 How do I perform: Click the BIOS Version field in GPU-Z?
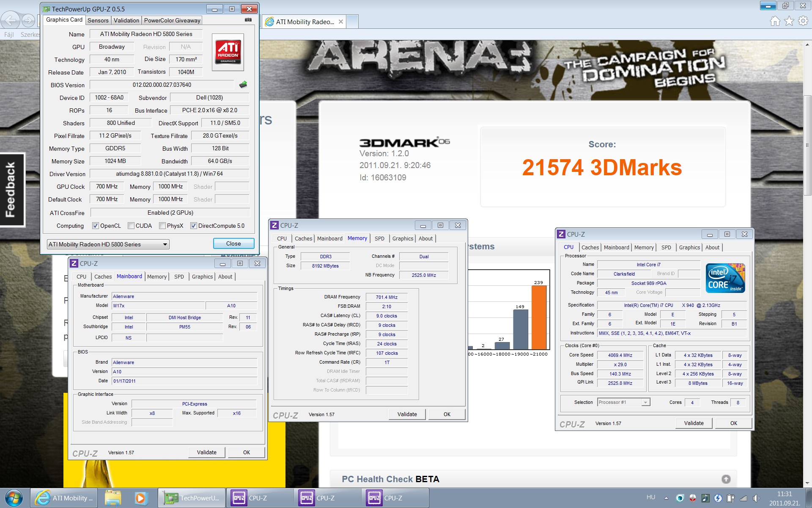click(162, 85)
